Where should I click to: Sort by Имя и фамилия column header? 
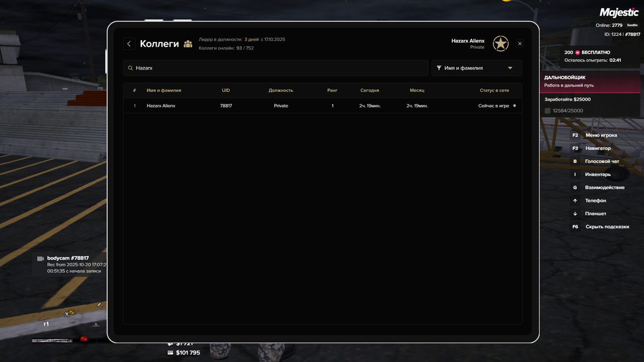pos(164,90)
